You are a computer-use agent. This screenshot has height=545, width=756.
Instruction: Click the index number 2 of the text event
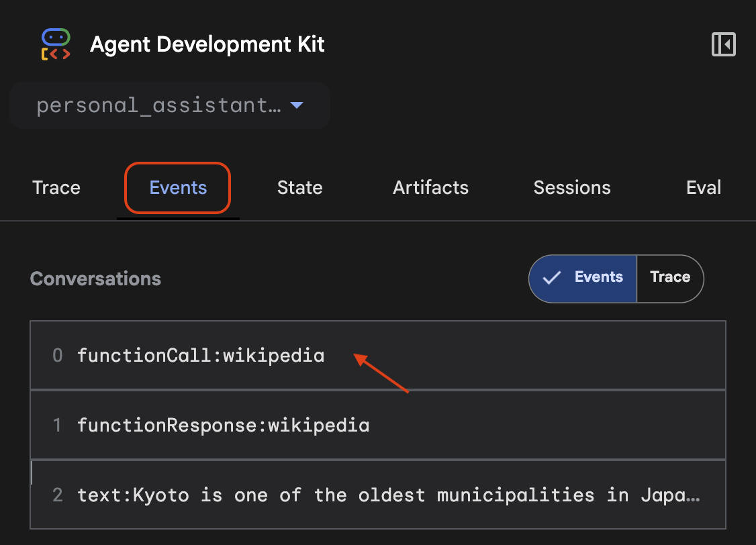click(x=57, y=495)
